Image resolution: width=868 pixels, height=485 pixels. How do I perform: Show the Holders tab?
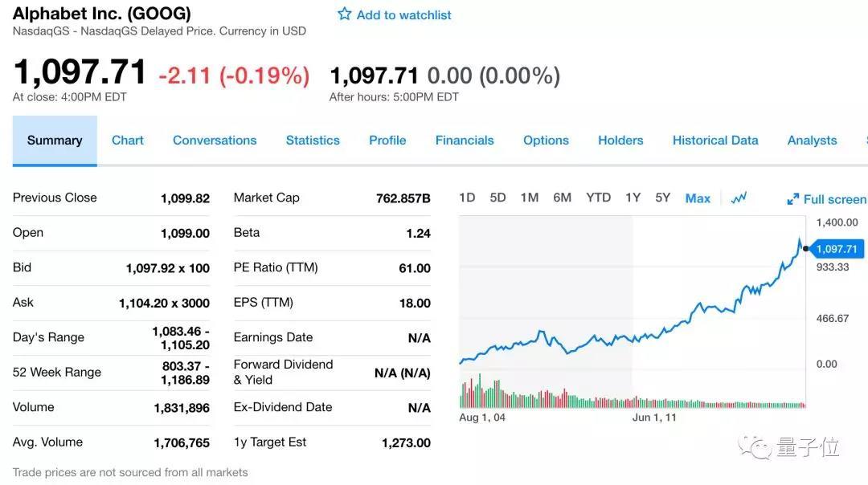point(620,141)
